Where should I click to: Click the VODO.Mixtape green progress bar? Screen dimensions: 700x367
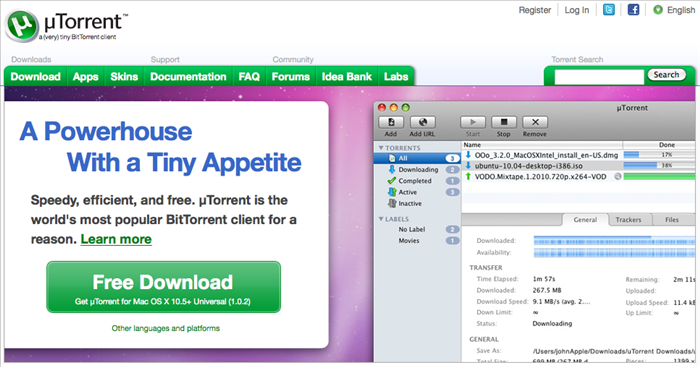pos(659,176)
